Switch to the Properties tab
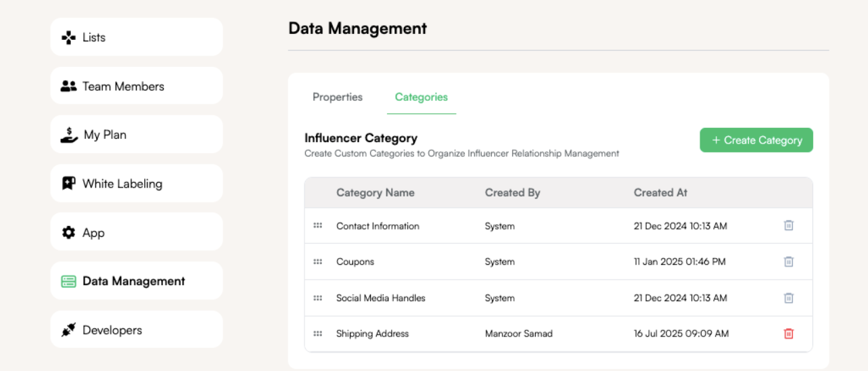 tap(338, 97)
